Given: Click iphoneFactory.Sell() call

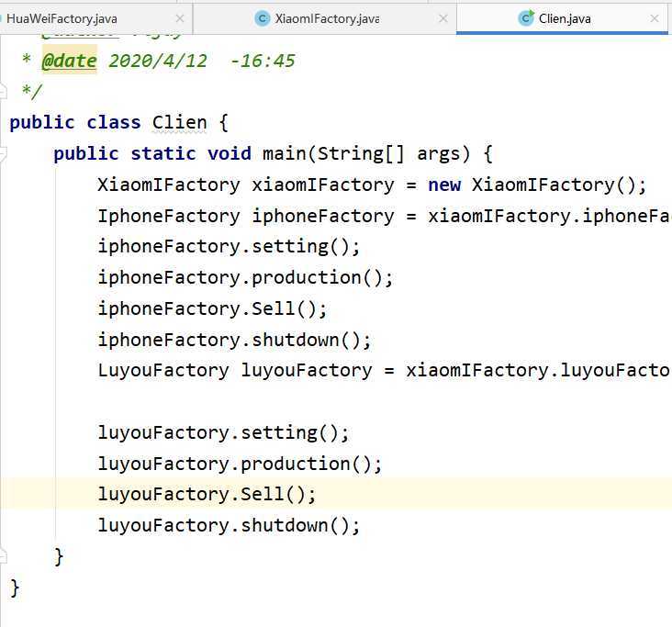Looking at the screenshot, I should [x=212, y=308].
